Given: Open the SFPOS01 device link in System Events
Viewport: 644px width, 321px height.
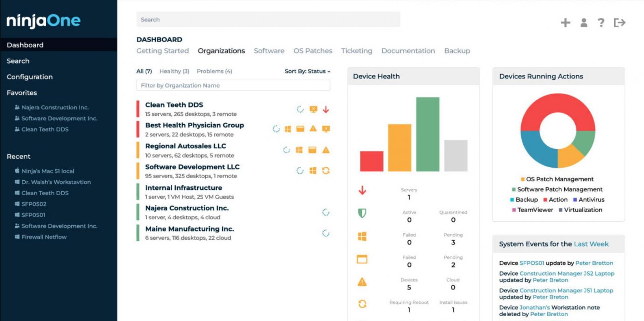Looking at the screenshot, I should pyautogui.click(x=531, y=263).
